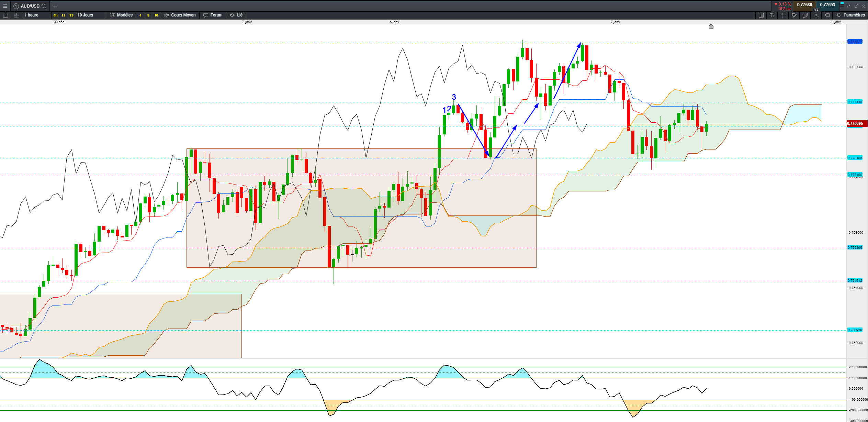Open the multi-chart grid layout icon
Image resolution: width=868 pixels, height=422 pixels.
pos(16,15)
